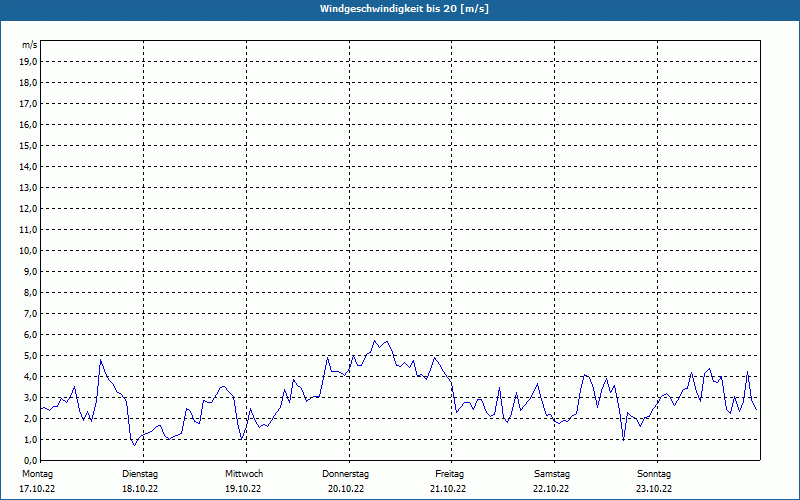Select the 'Samstag' day label
The width and height of the screenshot is (800, 500).
[x=552, y=474]
